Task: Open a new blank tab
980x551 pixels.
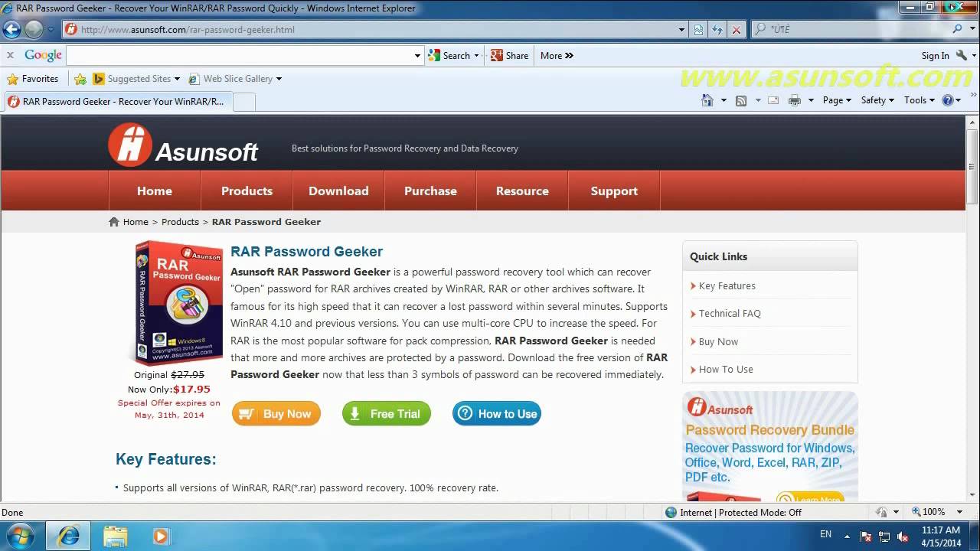Action: [244, 102]
